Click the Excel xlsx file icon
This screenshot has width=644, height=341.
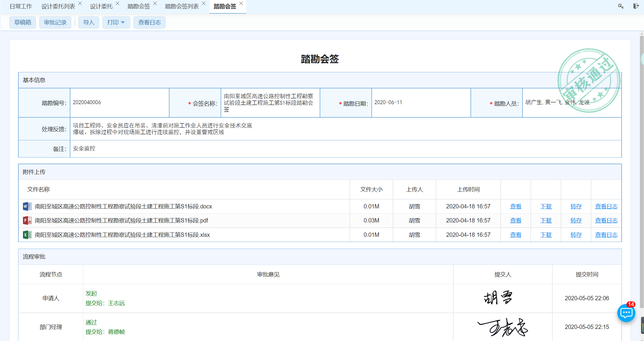(x=27, y=235)
